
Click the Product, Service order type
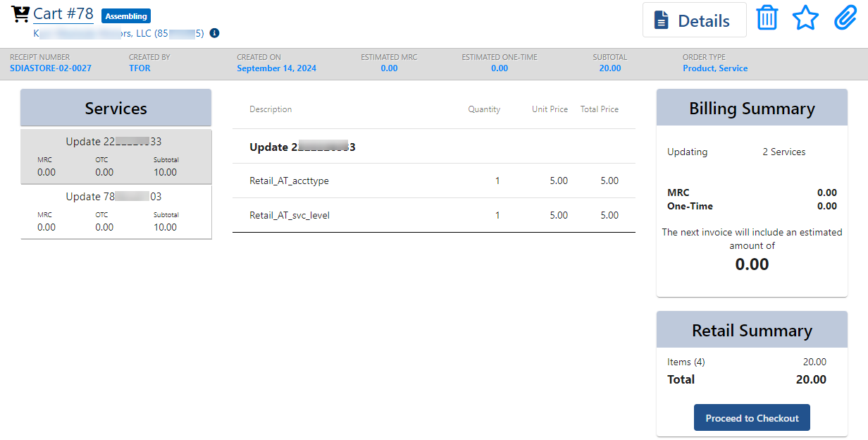coord(715,68)
